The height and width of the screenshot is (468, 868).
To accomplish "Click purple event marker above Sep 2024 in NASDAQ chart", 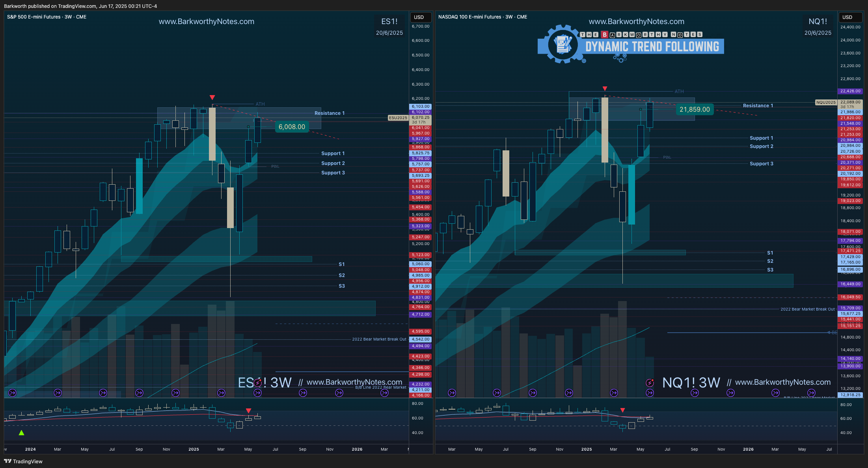I will pyautogui.click(x=533, y=393).
